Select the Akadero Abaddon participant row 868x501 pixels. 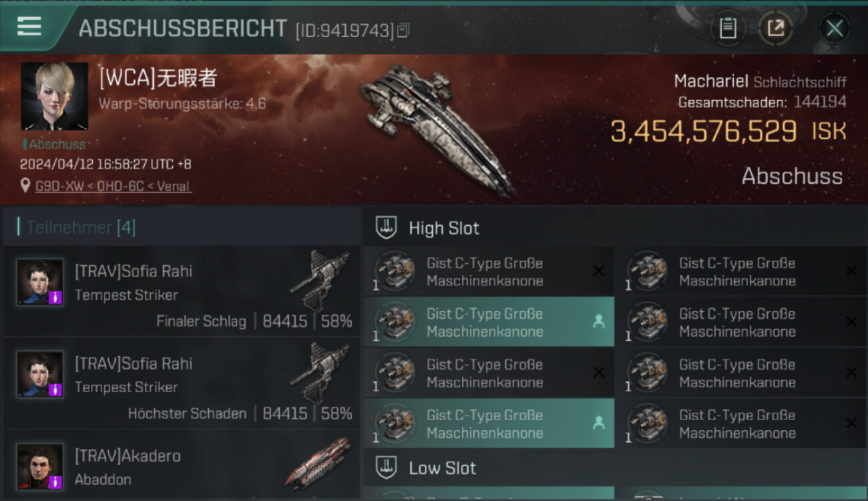[x=181, y=466]
